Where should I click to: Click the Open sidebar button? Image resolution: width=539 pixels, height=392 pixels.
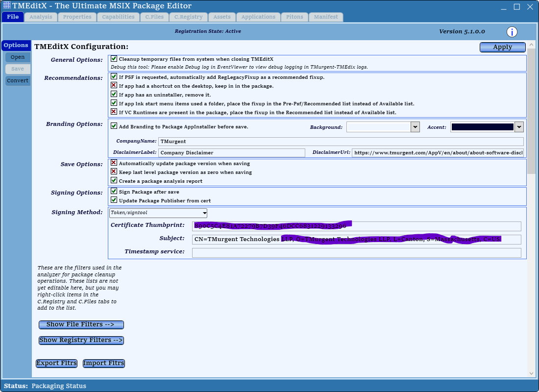(18, 57)
